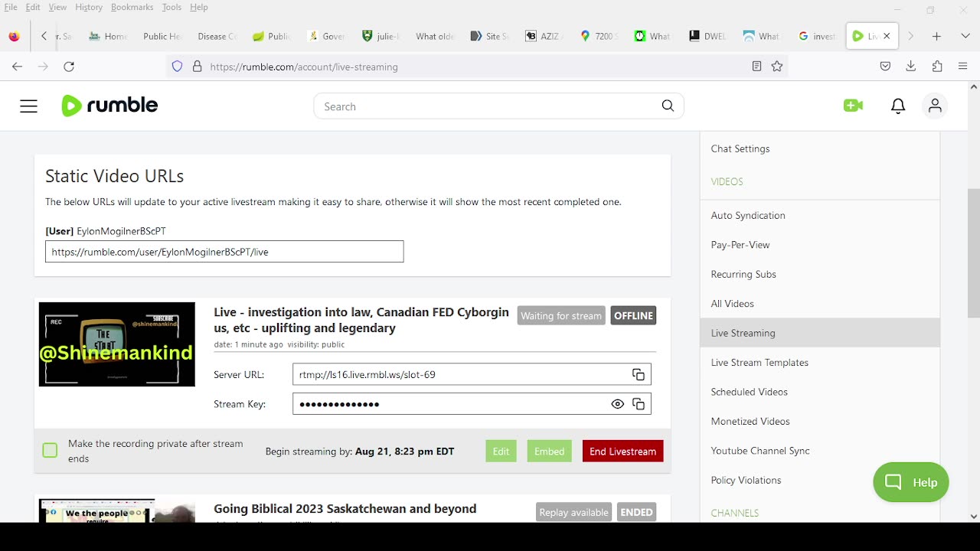The height and width of the screenshot is (551, 980).
Task: Open the @Shinemankind livestream thumbnail
Action: point(117,344)
